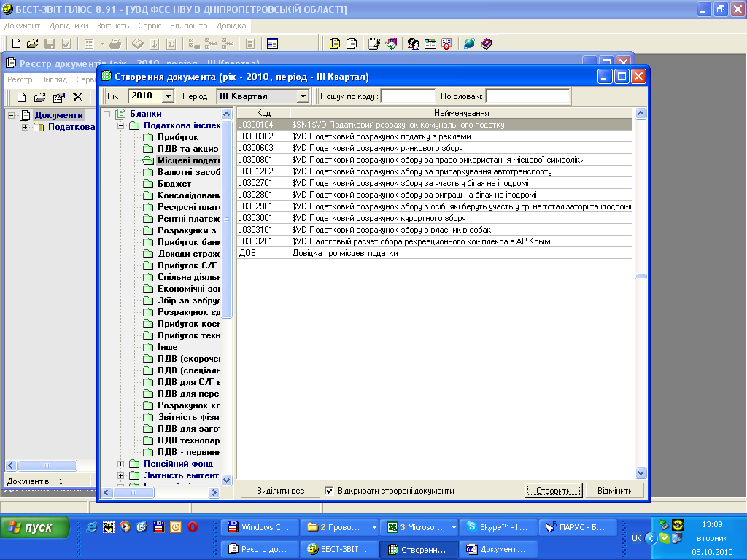Click the globe internet icon in toolbar
Screen dimensions: 747x560
tap(469, 44)
